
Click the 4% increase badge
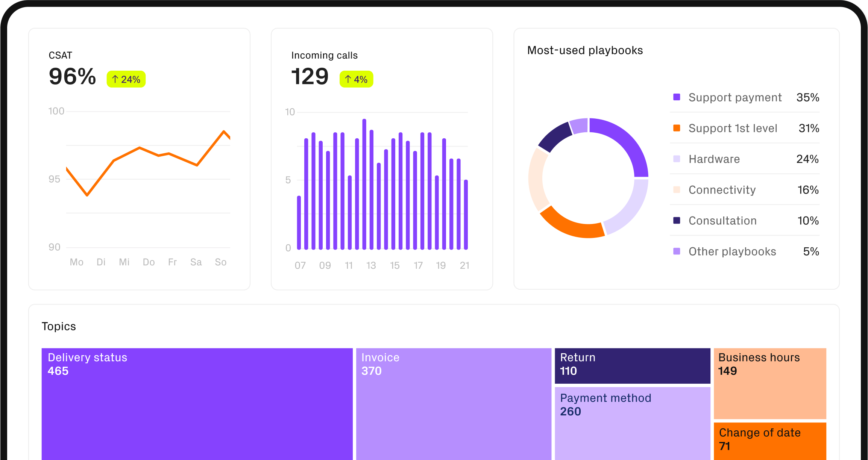pyautogui.click(x=356, y=79)
